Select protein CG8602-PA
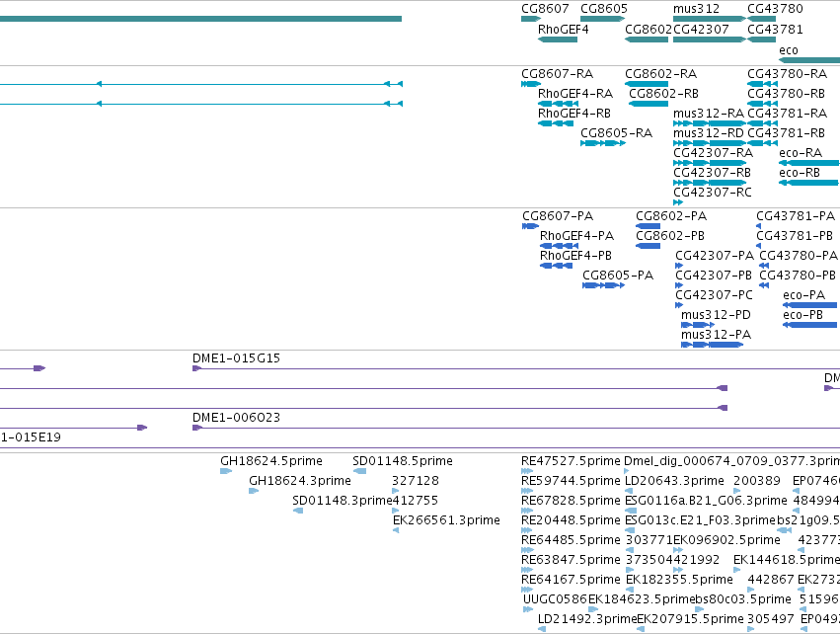The image size is (840, 634). (x=671, y=216)
